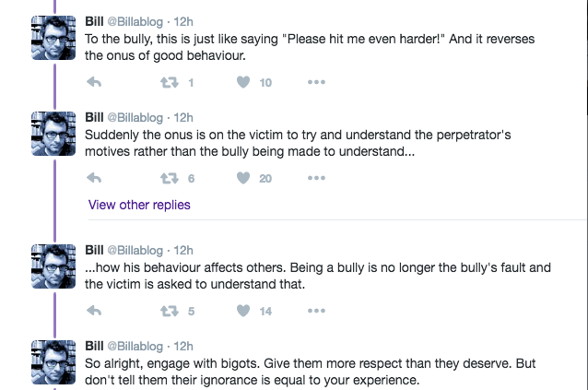Image resolution: width=588 pixels, height=390 pixels.
Task: Retweet the tweet with 6 retweets
Action: point(169,178)
